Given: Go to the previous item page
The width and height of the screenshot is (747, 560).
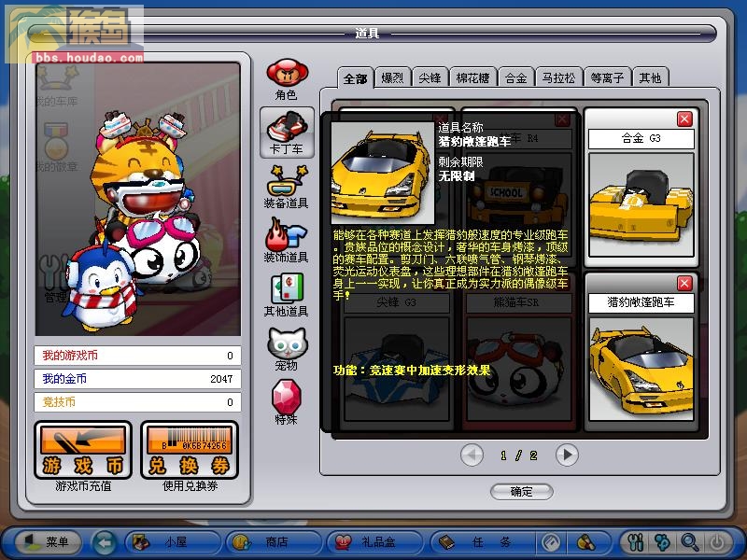Looking at the screenshot, I should point(472,455).
